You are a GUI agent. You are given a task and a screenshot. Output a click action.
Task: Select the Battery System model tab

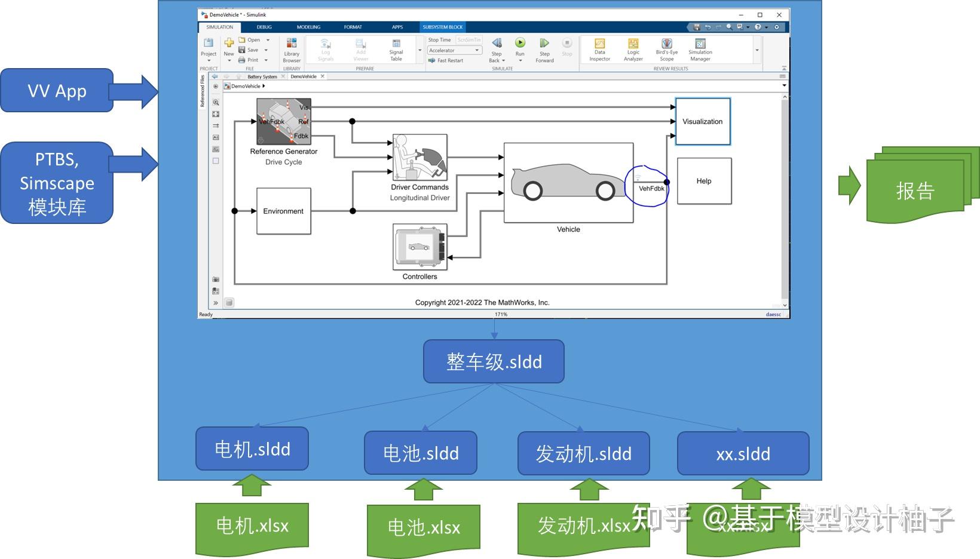coord(261,76)
